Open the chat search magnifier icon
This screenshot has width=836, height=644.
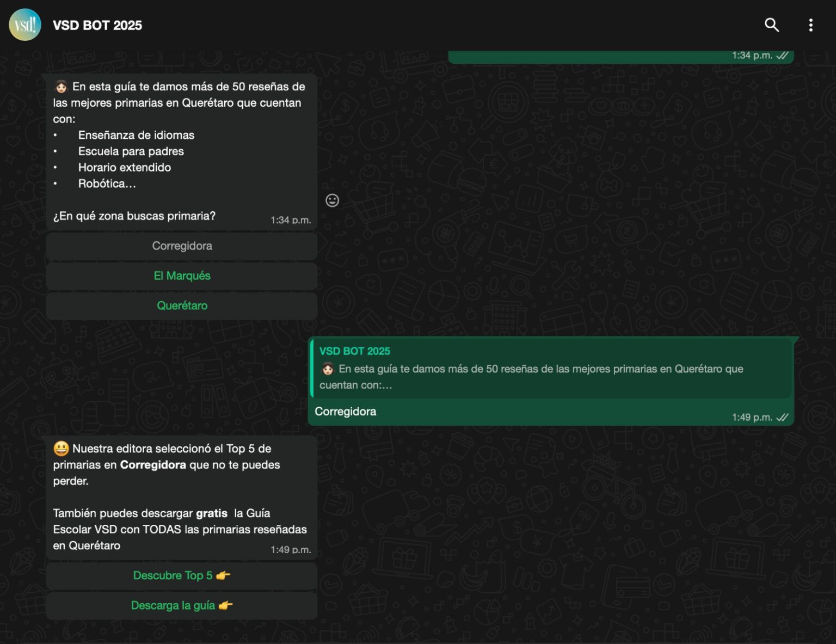[772, 25]
